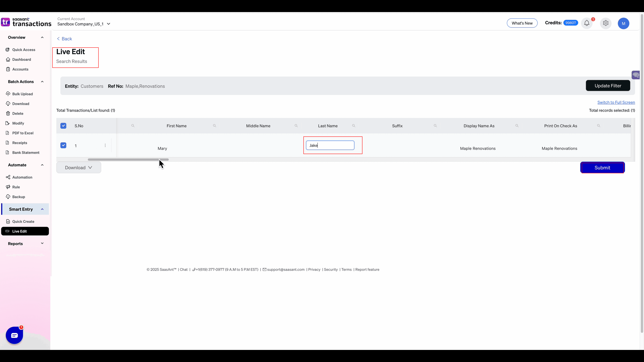This screenshot has height=362, width=644.
Task: Collapse the Smart Entry section
Action: click(x=42, y=209)
